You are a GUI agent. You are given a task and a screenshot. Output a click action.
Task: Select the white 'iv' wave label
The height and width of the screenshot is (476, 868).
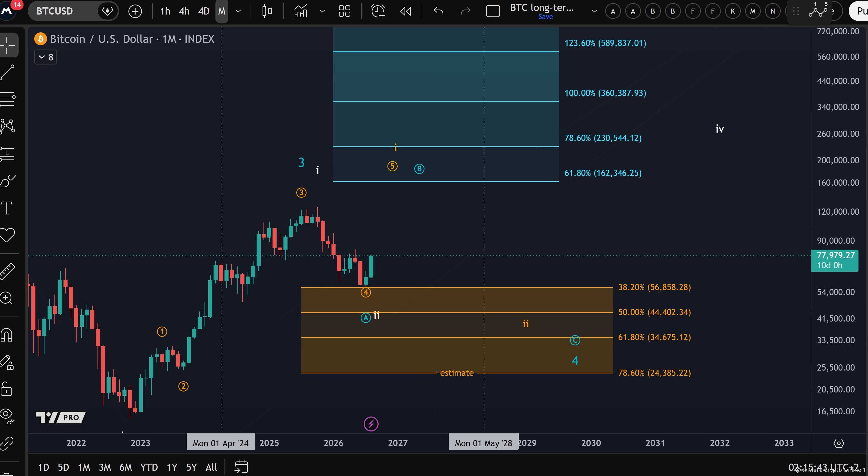[x=719, y=129]
